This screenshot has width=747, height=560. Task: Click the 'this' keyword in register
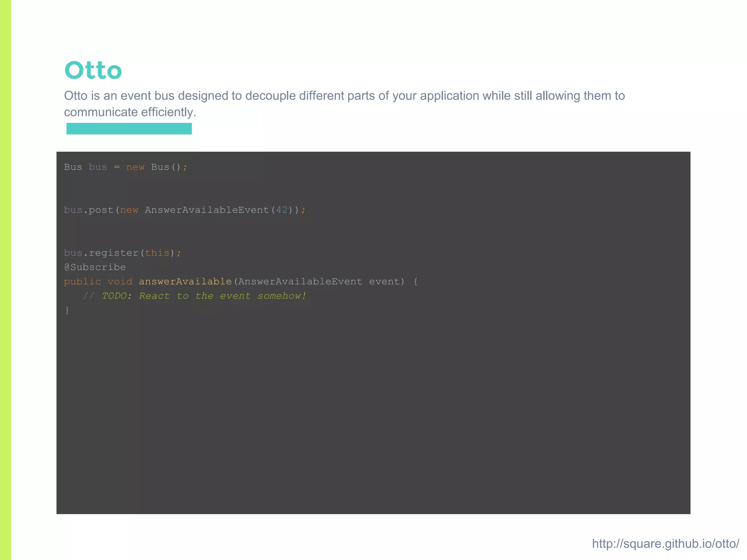point(157,253)
